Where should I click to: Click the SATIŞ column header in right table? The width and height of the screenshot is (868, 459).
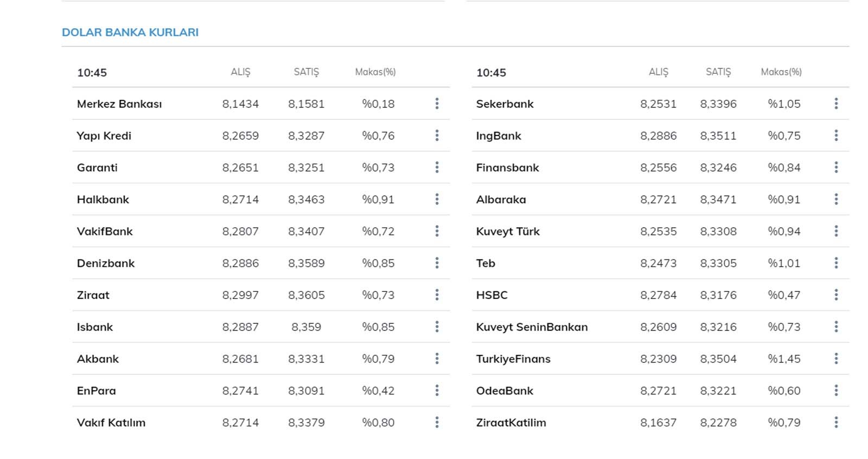click(718, 72)
